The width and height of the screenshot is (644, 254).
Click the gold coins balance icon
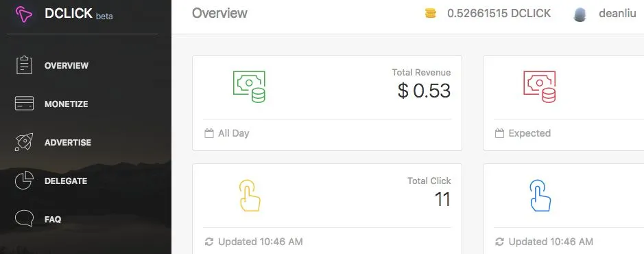click(431, 14)
